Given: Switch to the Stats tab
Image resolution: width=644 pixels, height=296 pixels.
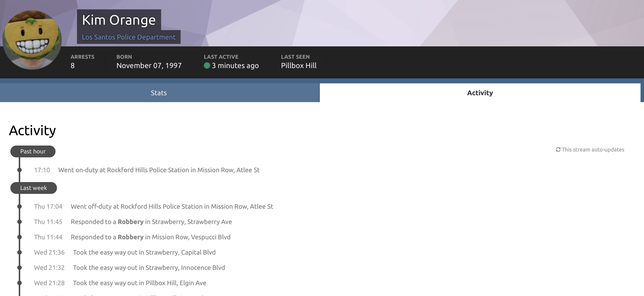Looking at the screenshot, I should tap(158, 93).
